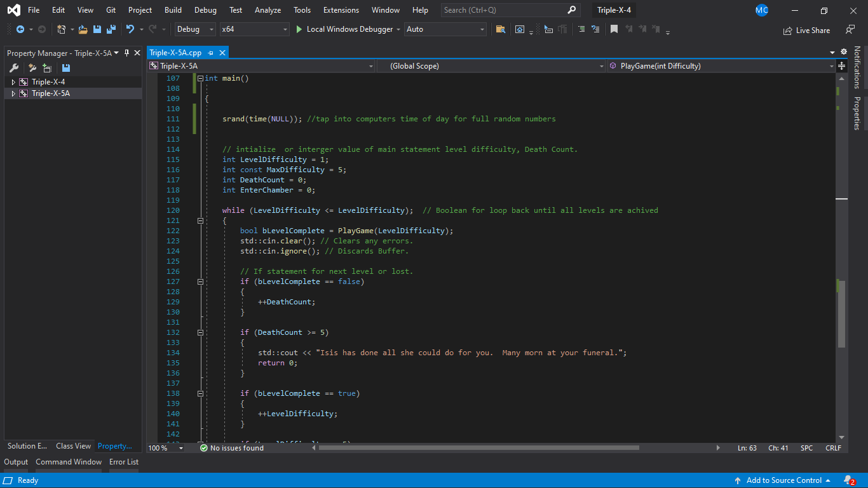
Task: Click Add to Source Control
Action: [x=783, y=480]
